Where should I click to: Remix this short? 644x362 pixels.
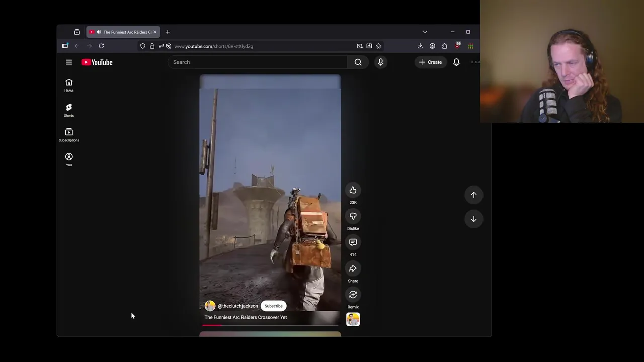pyautogui.click(x=353, y=295)
